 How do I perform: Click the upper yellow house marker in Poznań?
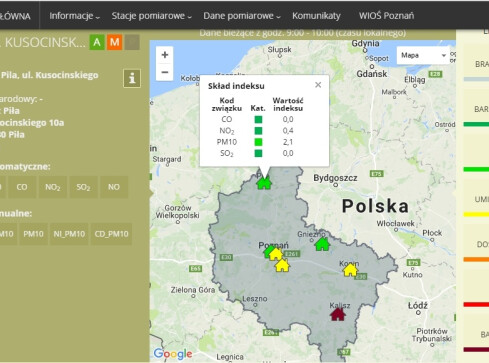(x=276, y=254)
